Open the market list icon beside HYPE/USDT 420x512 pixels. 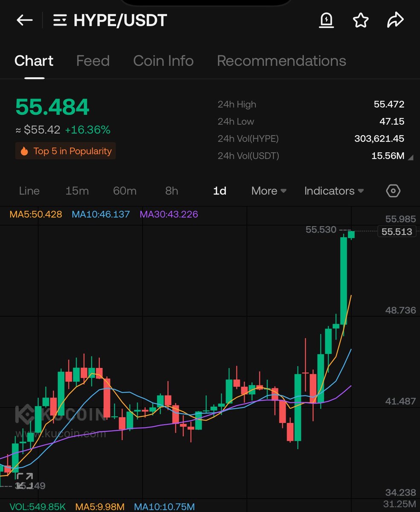tap(60, 20)
